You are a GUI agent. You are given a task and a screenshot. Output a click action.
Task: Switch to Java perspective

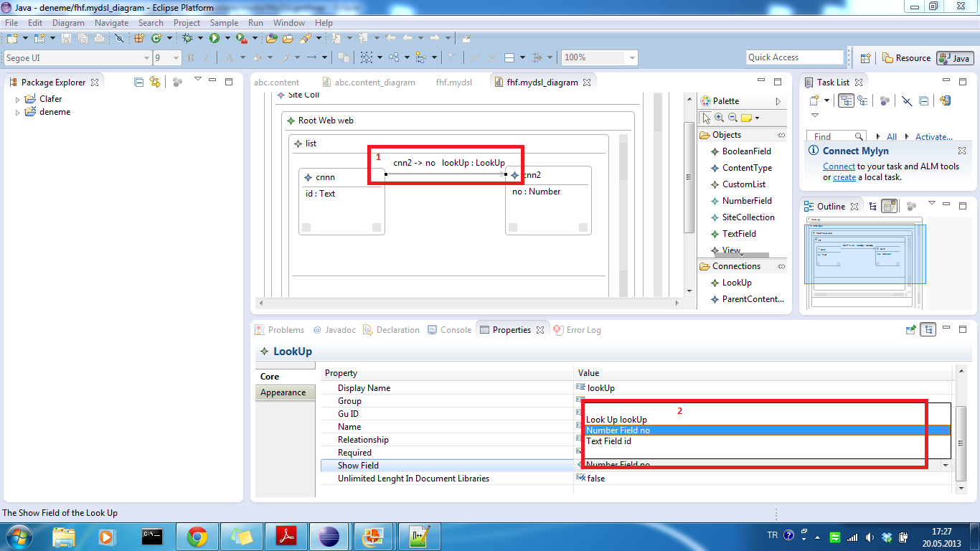955,58
